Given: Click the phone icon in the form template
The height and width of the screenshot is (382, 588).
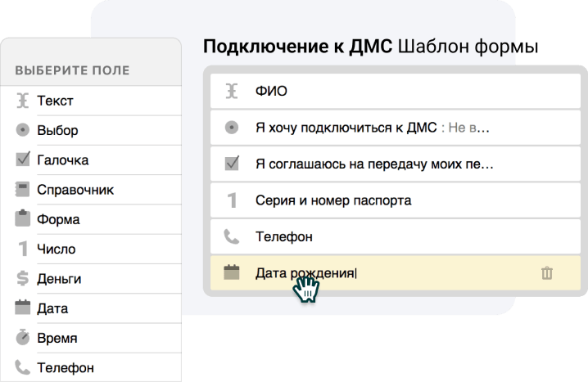Looking at the screenshot, I should [232, 236].
